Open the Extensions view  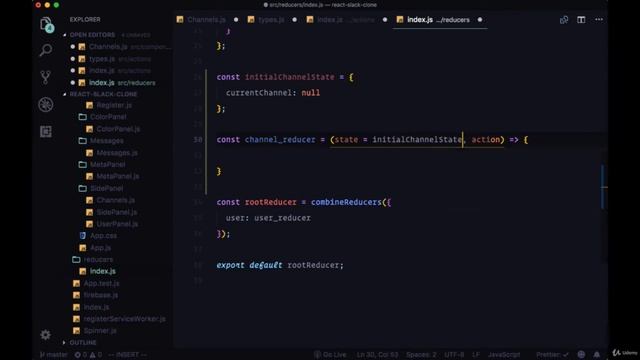coord(46,131)
